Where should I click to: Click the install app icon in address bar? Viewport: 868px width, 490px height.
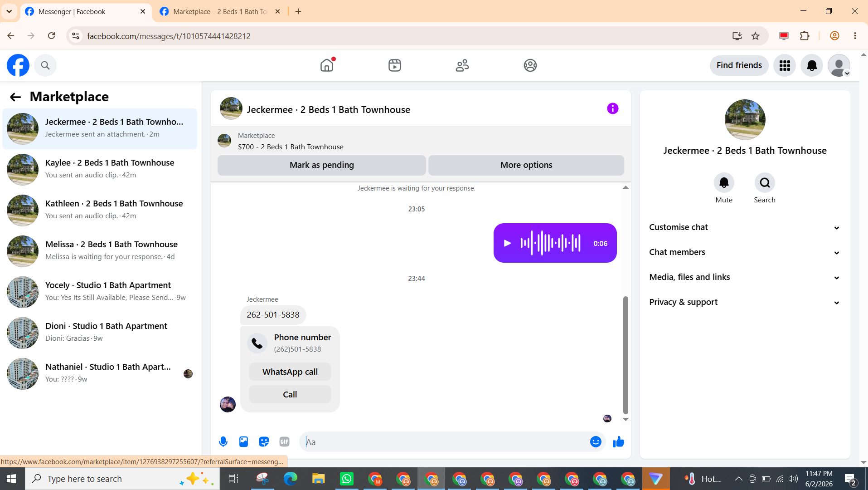pos(737,36)
